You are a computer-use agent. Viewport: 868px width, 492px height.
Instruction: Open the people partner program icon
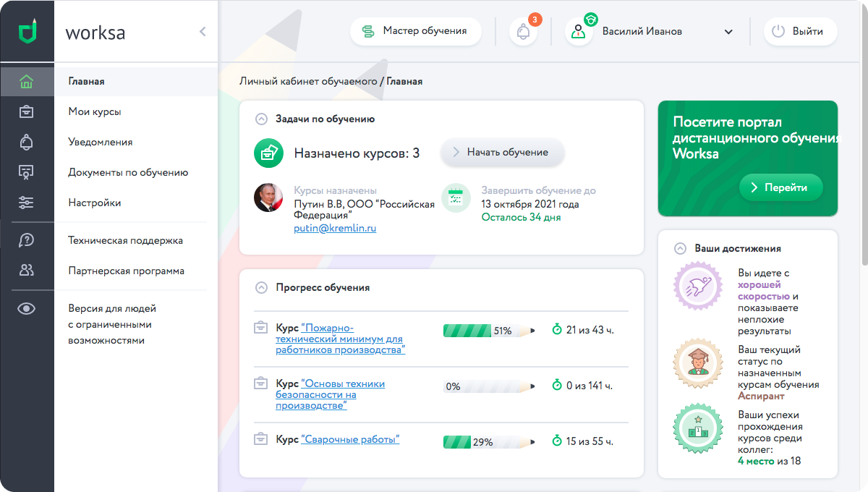click(27, 271)
